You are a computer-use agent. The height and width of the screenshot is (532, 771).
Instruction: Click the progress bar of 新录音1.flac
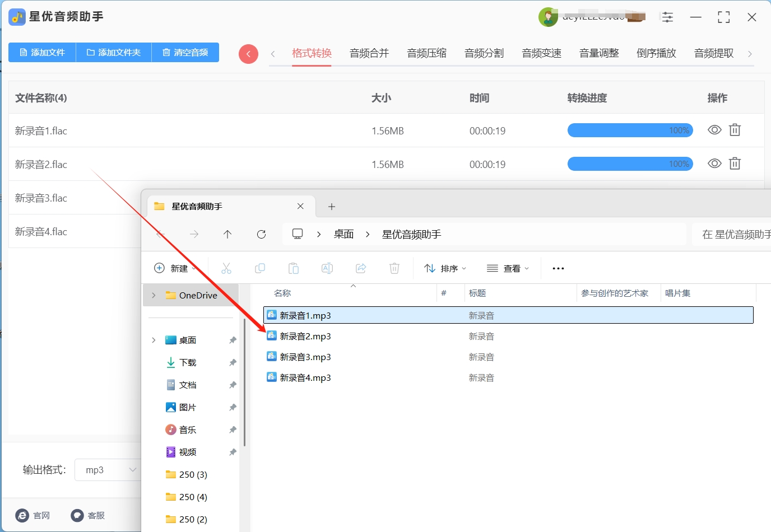630,130
